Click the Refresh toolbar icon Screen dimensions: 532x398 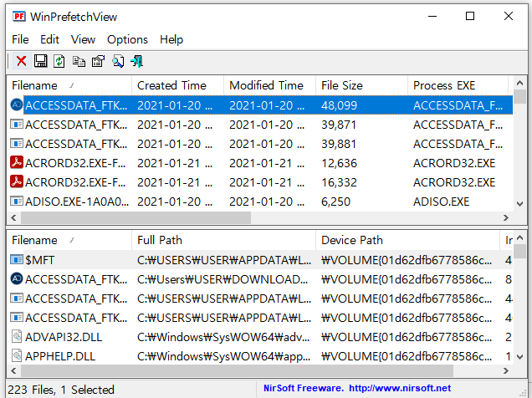[59, 61]
